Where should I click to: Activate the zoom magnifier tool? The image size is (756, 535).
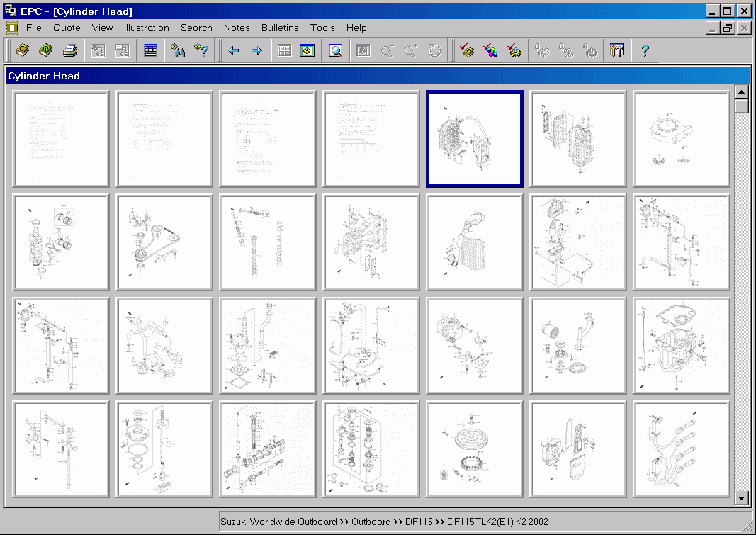[335, 50]
